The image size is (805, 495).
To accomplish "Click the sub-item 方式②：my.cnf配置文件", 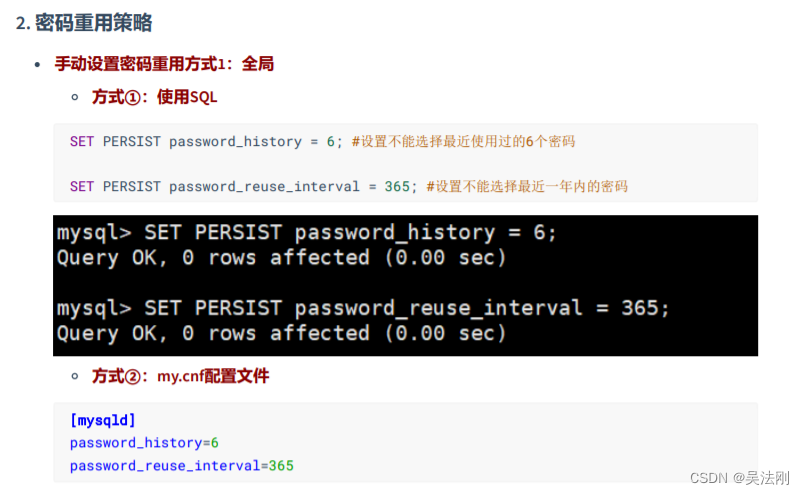I will click(x=180, y=376).
